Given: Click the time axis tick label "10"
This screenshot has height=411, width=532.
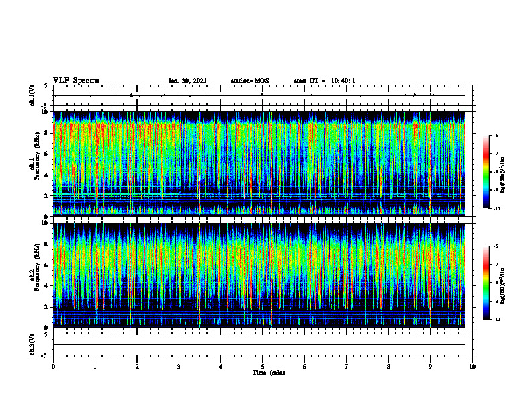Looking at the screenshot, I should [x=472, y=367].
